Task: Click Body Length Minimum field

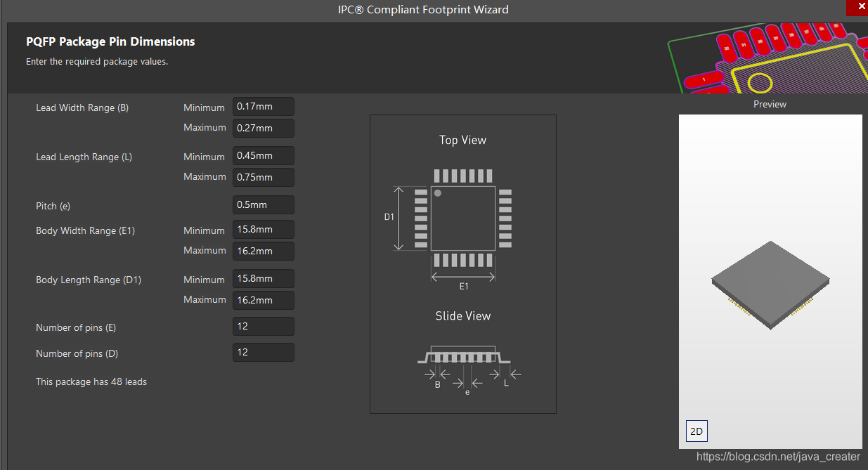Action: pos(264,279)
